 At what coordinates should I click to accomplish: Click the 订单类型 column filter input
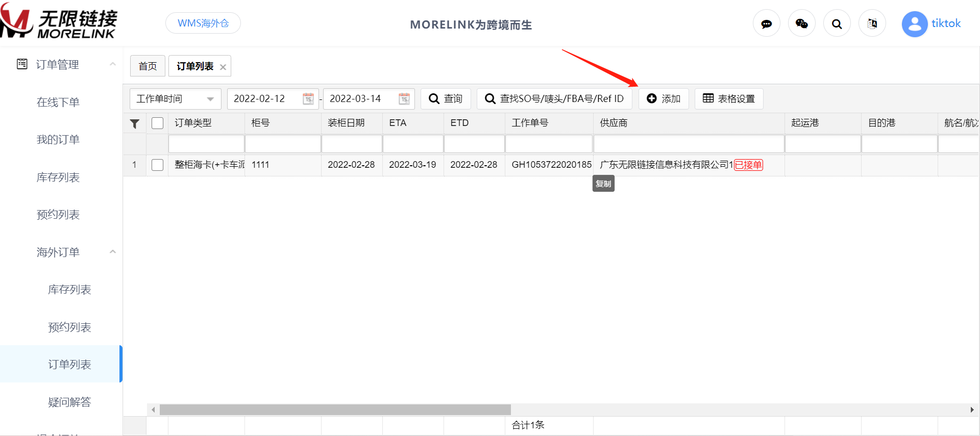click(206, 144)
